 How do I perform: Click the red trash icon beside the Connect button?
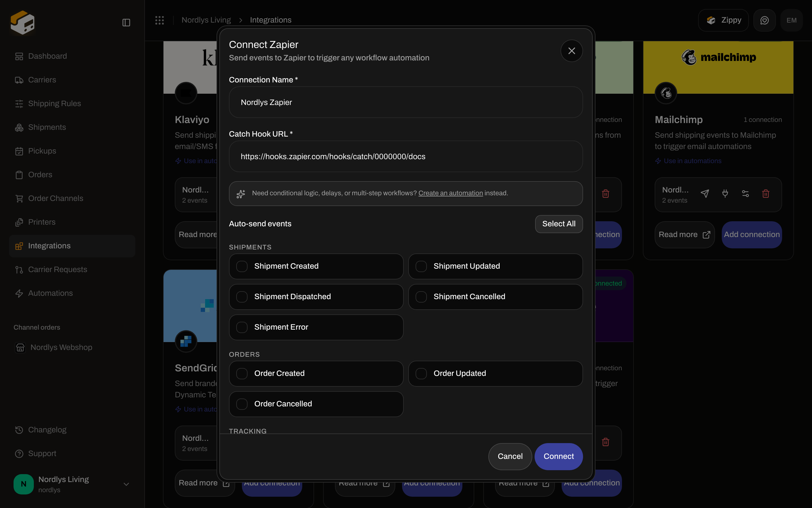(605, 442)
